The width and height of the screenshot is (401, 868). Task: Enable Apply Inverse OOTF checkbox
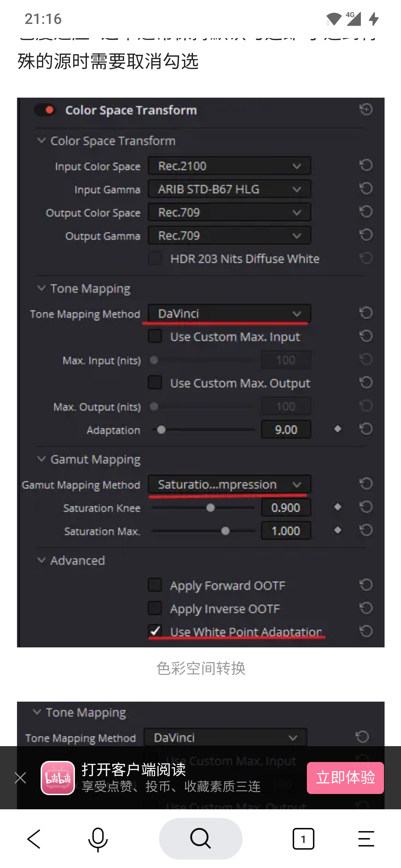[155, 608]
